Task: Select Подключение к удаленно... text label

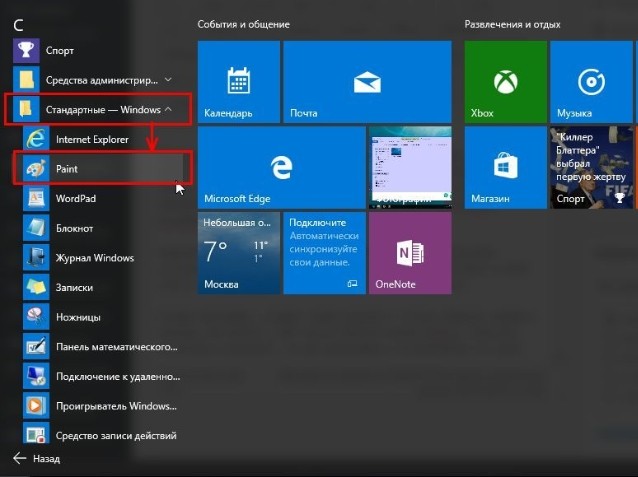Action: 118,377
